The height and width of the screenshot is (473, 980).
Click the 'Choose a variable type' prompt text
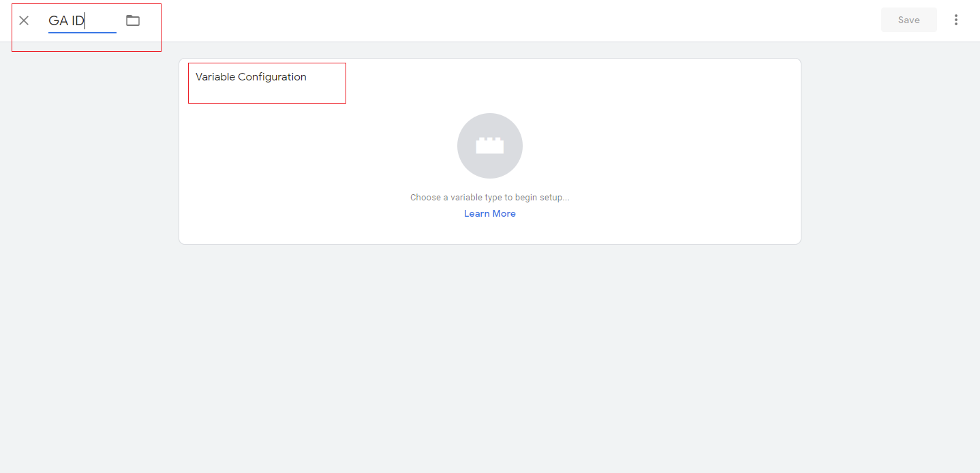click(x=489, y=198)
